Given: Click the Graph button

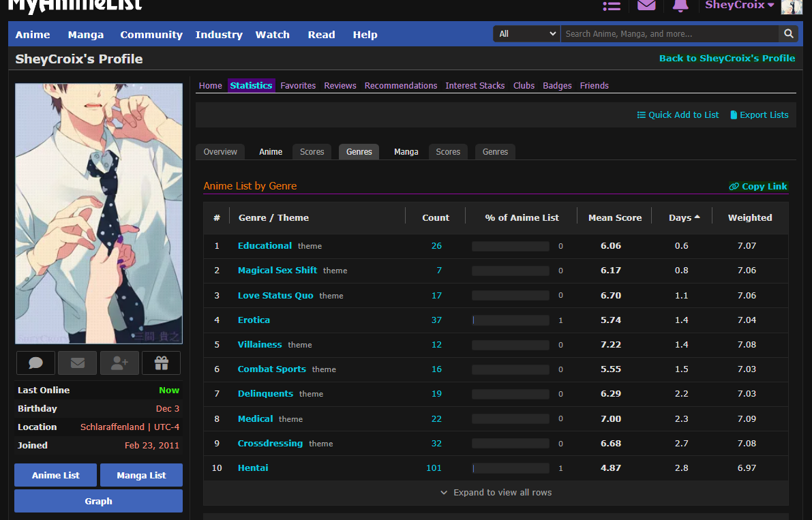Looking at the screenshot, I should [98, 501].
